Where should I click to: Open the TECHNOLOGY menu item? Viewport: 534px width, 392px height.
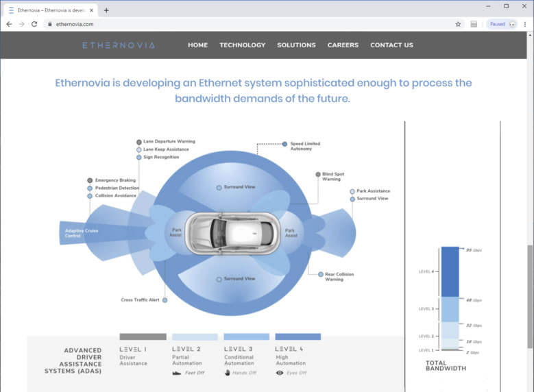[242, 45]
